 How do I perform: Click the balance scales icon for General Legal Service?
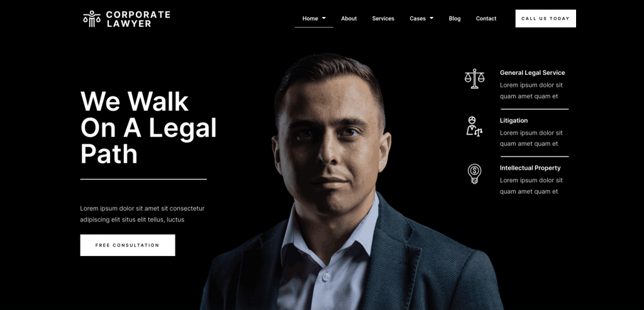pos(474,79)
